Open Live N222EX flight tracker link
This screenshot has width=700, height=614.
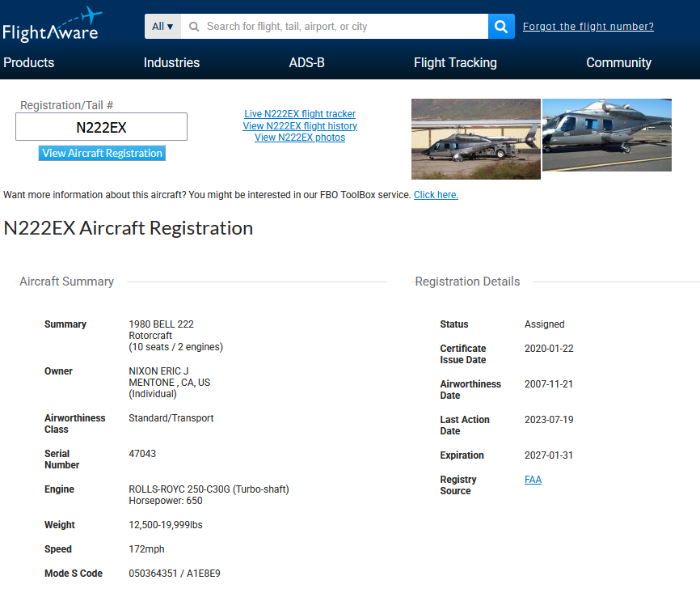click(x=300, y=114)
